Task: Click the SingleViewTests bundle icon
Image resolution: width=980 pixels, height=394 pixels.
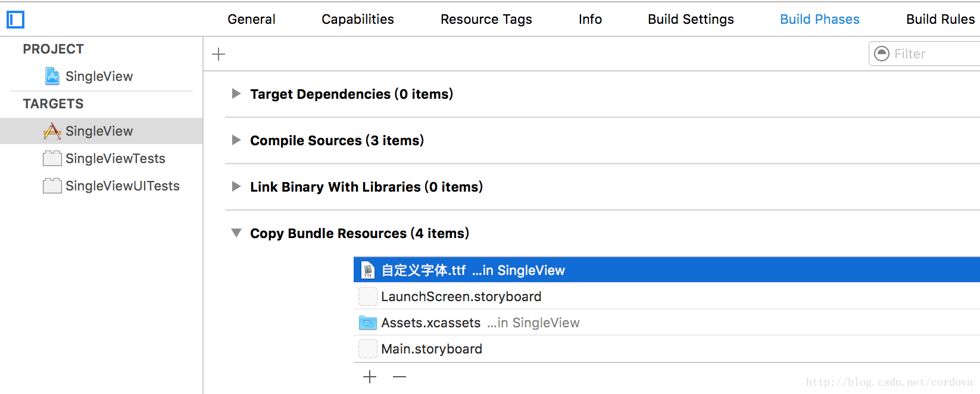Action: [x=52, y=158]
